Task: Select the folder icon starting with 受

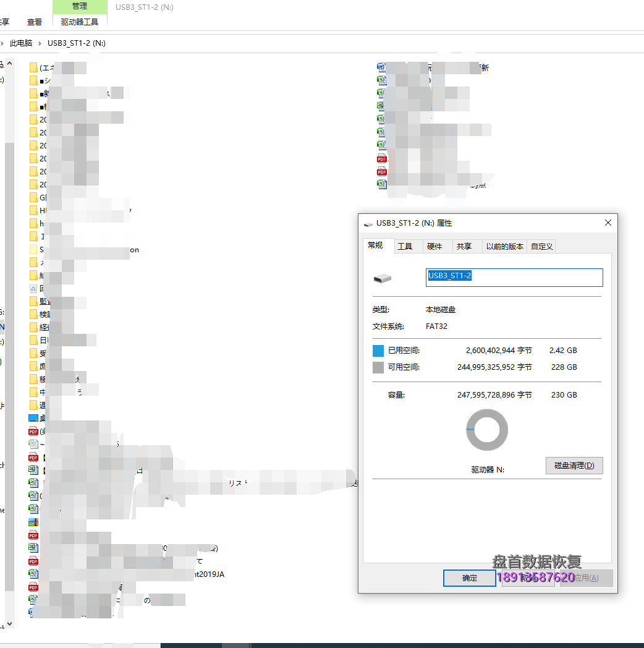Action: pyautogui.click(x=33, y=353)
